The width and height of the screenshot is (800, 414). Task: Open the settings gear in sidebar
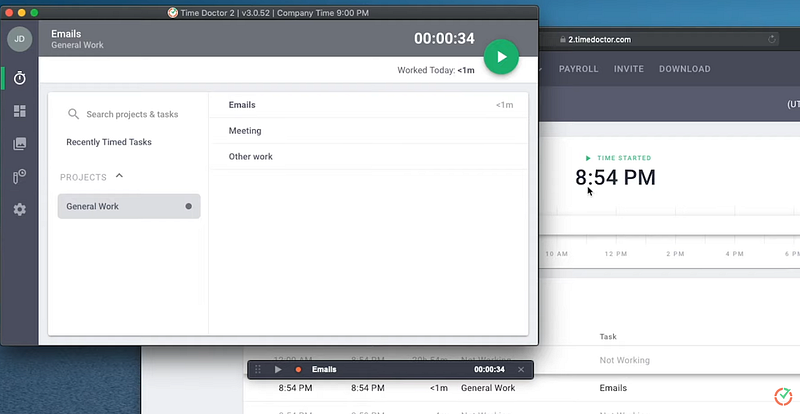click(19, 209)
